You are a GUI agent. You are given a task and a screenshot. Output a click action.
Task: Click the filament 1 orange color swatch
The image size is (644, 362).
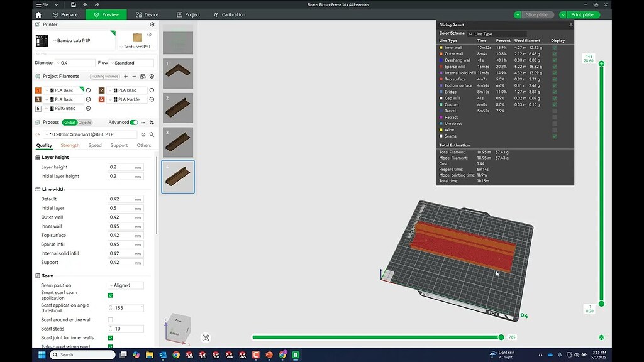point(38,90)
